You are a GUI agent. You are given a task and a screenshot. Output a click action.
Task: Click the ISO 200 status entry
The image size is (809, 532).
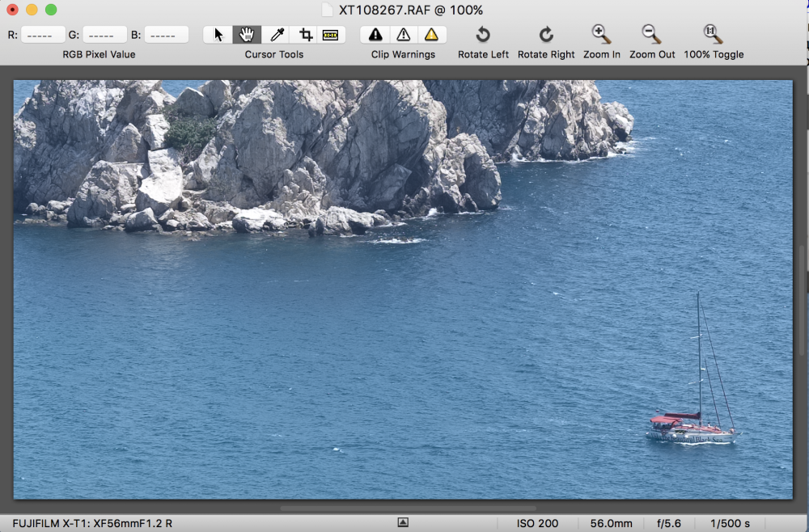537,523
